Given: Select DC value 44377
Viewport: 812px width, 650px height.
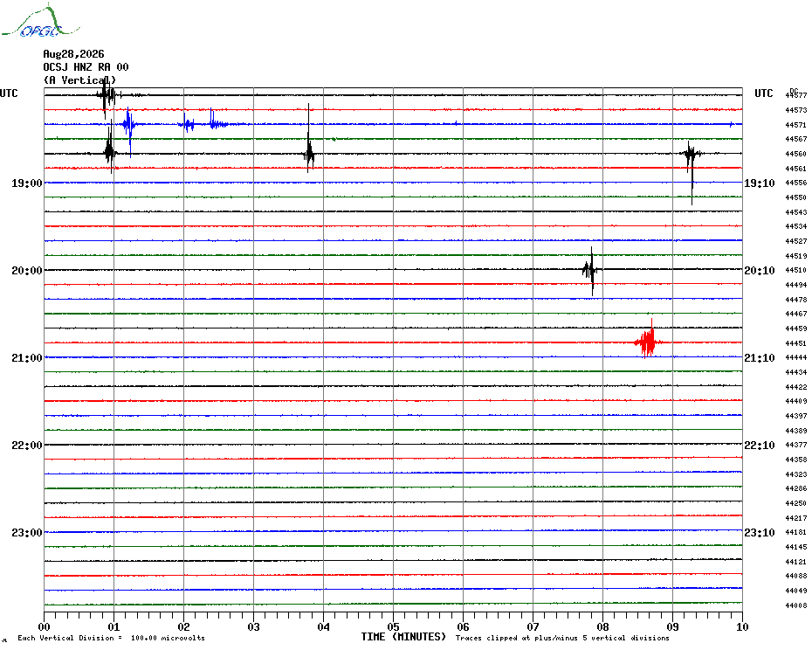Looking at the screenshot, I should point(796,445).
